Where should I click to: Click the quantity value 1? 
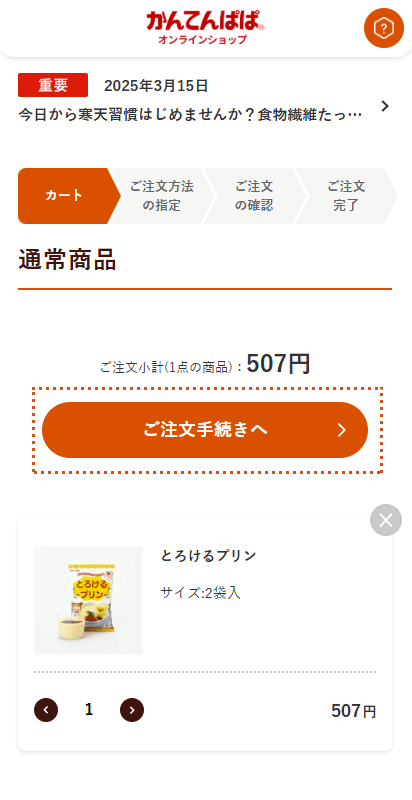pyautogui.click(x=89, y=710)
